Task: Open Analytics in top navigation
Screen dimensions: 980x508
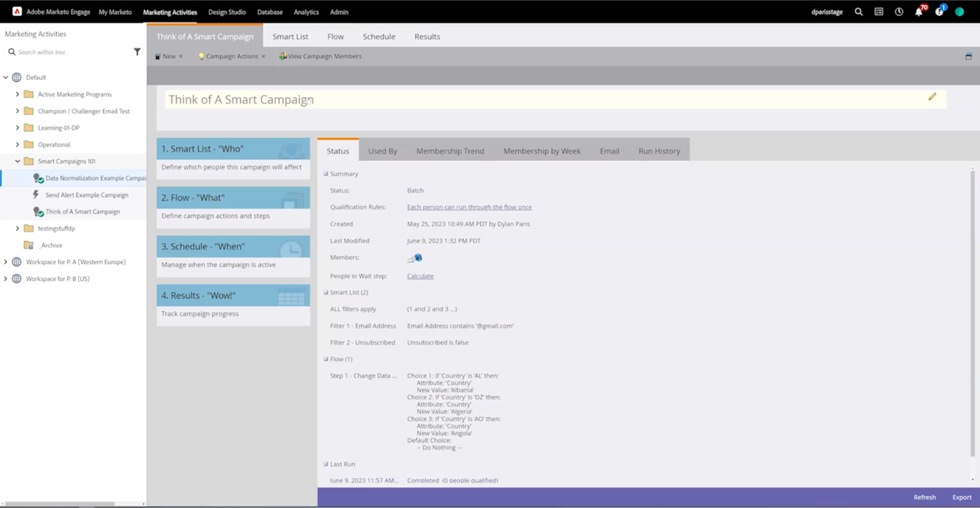Action: [x=306, y=12]
